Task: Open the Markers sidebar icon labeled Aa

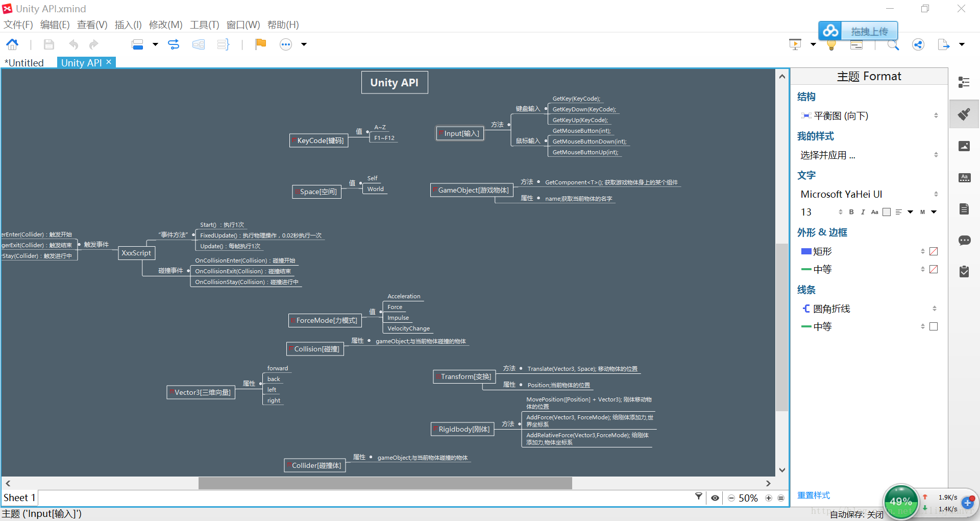Action: (964, 178)
